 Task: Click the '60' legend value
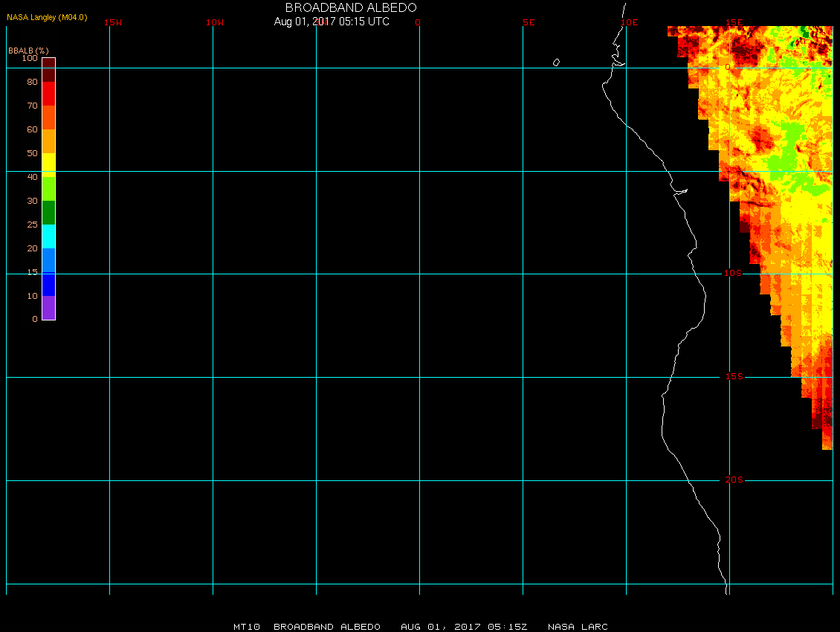(33, 129)
